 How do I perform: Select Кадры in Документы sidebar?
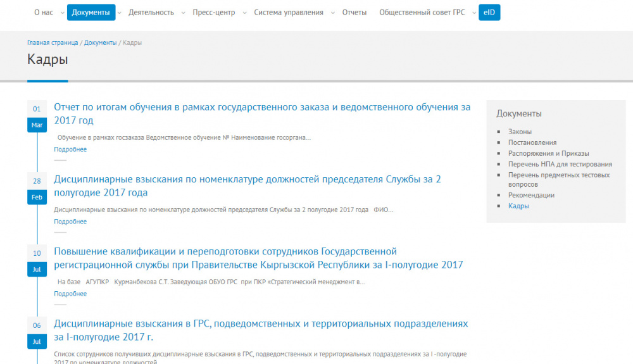click(518, 206)
